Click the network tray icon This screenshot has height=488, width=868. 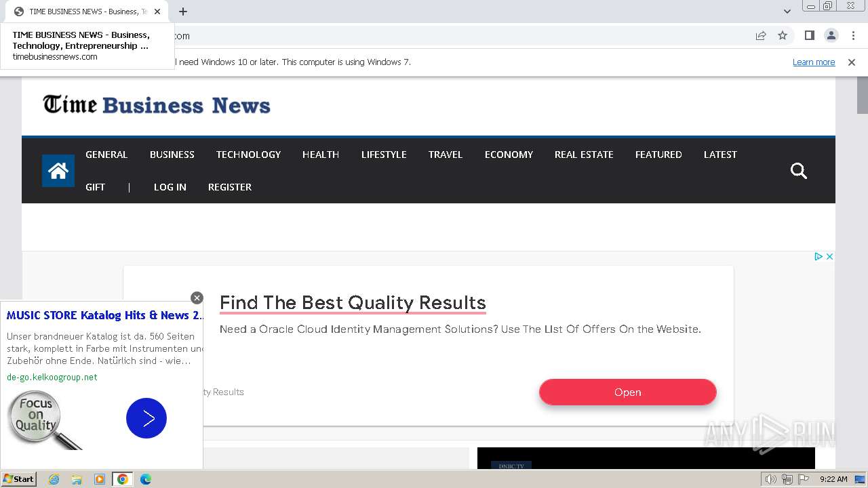coord(787,479)
